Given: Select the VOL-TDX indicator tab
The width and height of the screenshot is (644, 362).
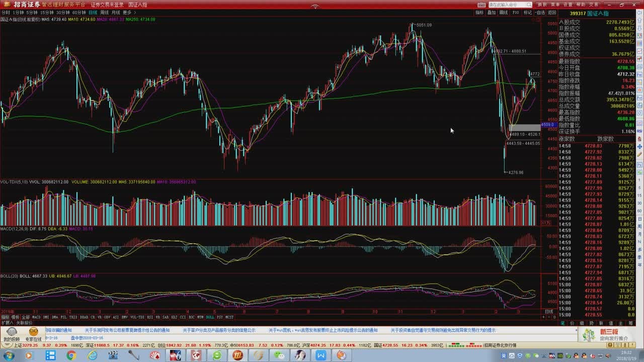Looking at the screenshot, I should [137, 317].
